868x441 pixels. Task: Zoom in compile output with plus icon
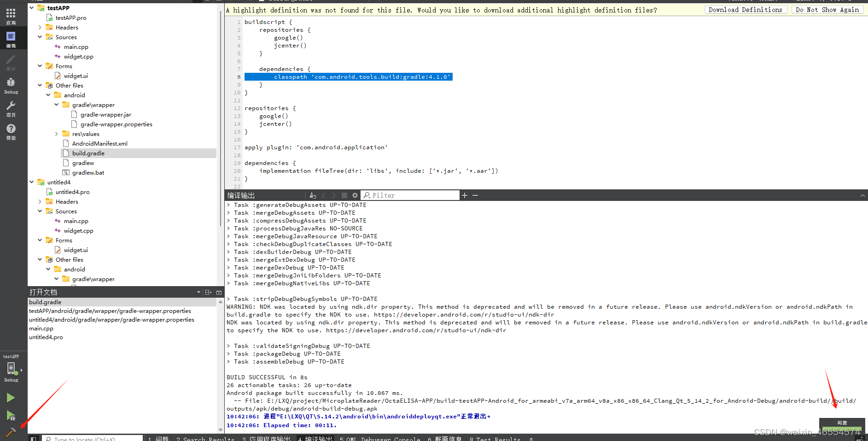[465, 195]
